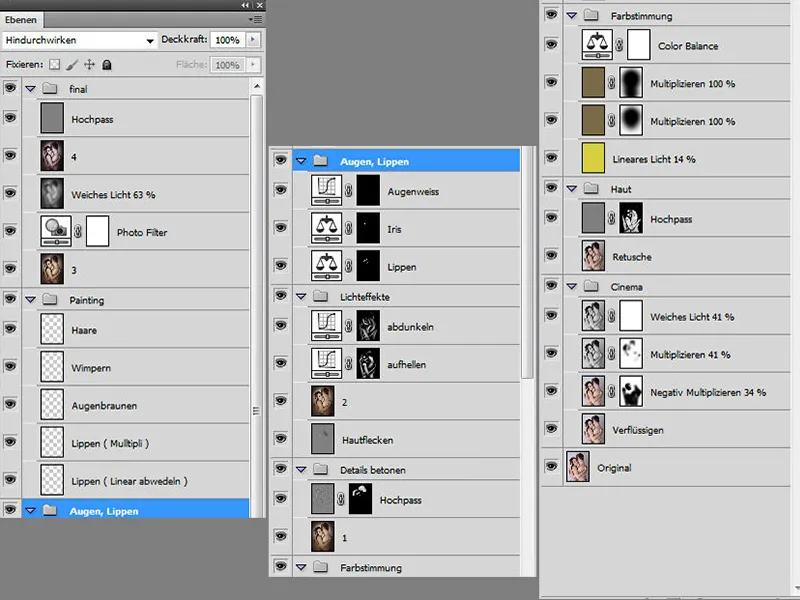800x600 pixels.
Task: Collapse the panel with double-arrow icon
Action: click(x=246, y=5)
